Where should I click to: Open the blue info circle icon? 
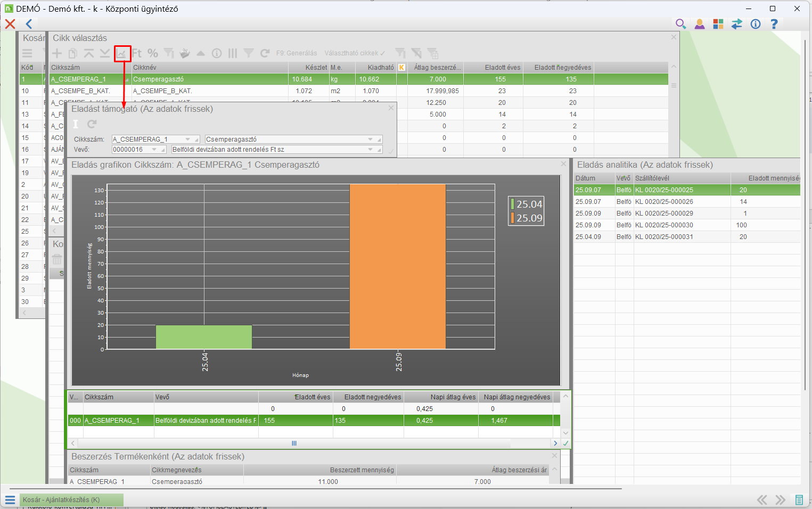(756, 24)
